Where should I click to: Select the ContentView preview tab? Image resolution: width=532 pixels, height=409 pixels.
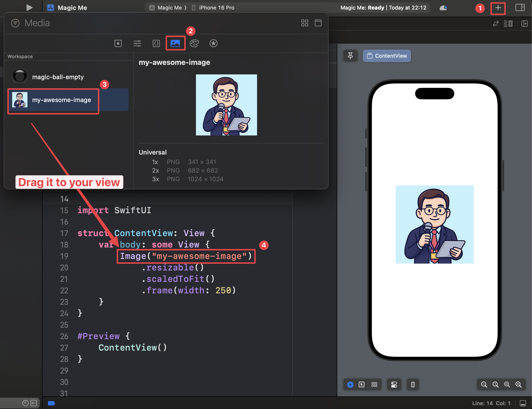pyautogui.click(x=387, y=56)
